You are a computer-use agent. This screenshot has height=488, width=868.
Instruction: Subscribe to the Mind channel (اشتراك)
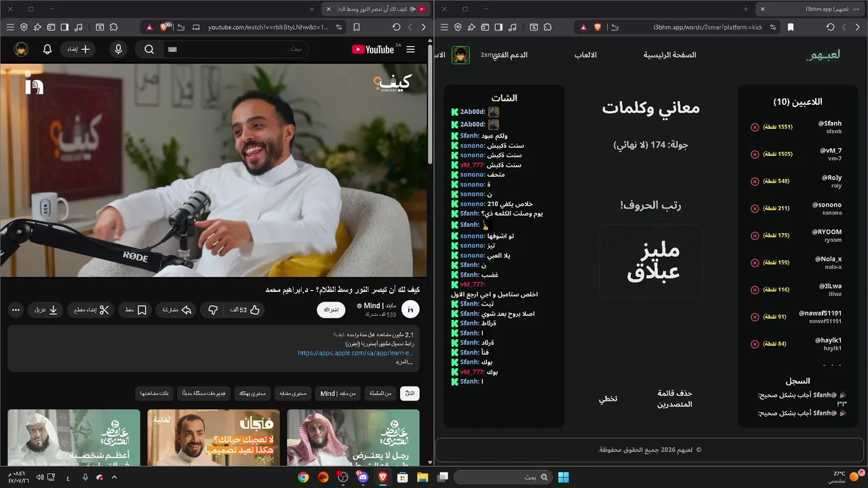point(331,310)
